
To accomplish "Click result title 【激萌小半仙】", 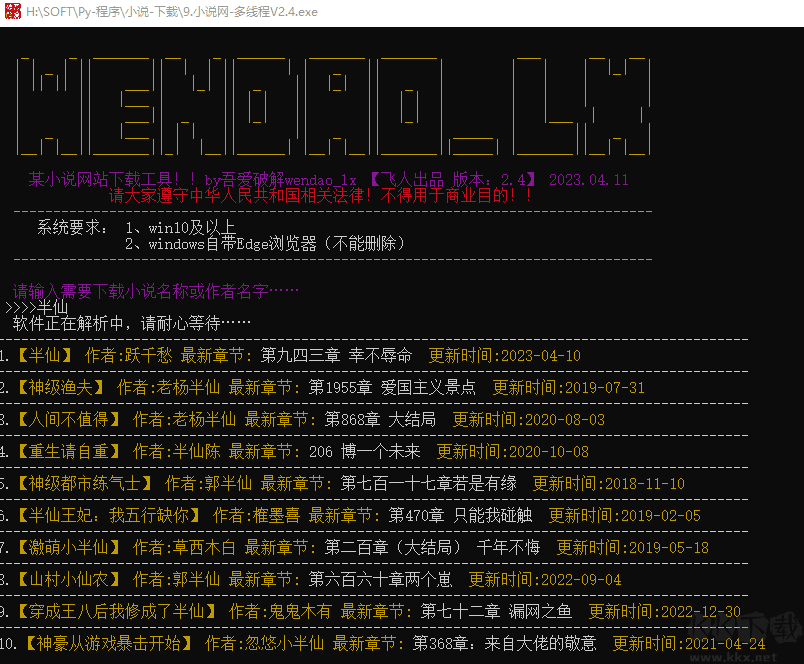I will 69,547.
